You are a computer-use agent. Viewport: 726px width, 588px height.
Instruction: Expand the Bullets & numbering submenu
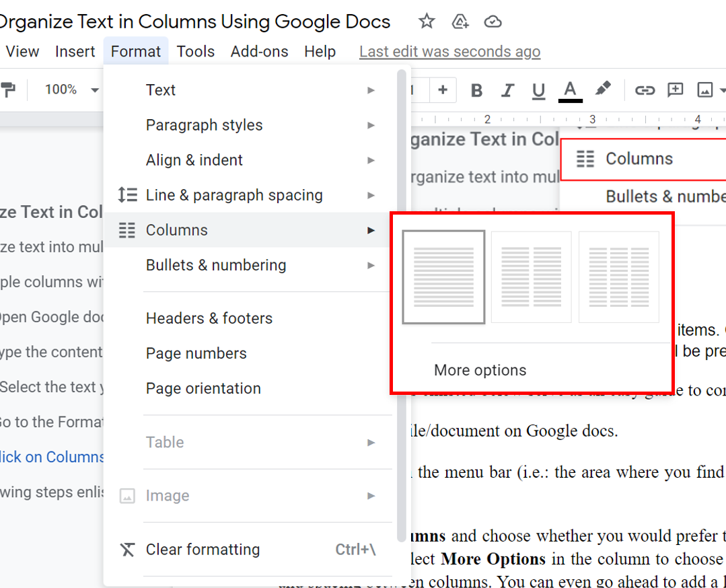[x=248, y=265]
